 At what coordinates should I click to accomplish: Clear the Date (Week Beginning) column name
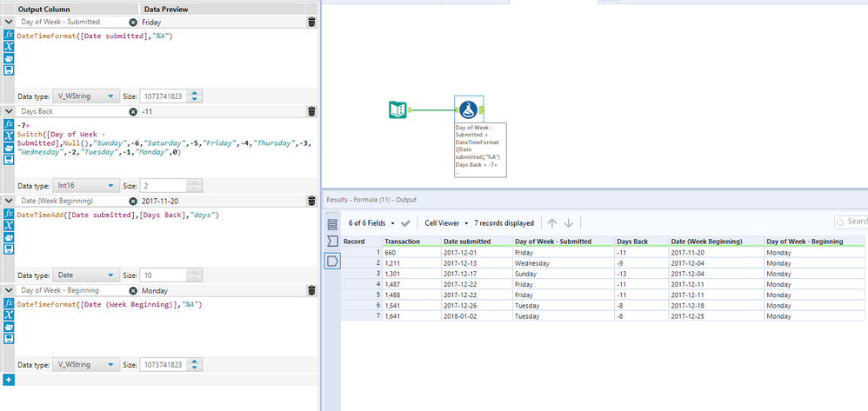pyautogui.click(x=133, y=201)
